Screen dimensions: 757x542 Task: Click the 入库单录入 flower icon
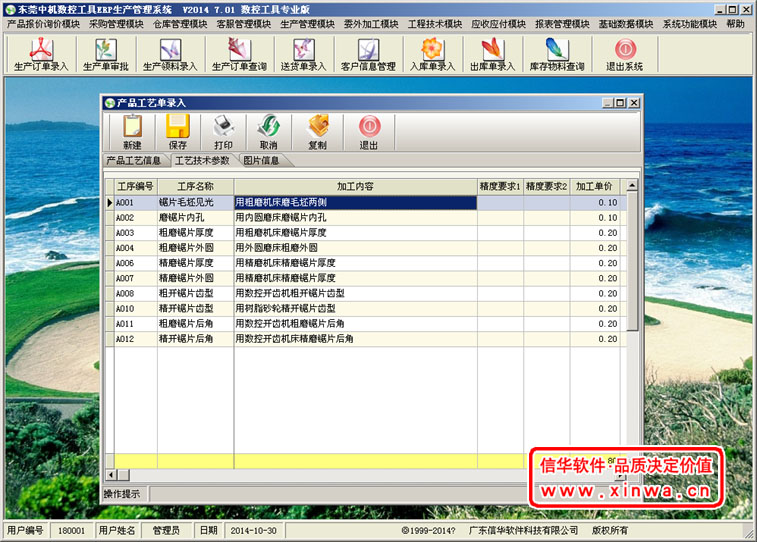[x=433, y=55]
